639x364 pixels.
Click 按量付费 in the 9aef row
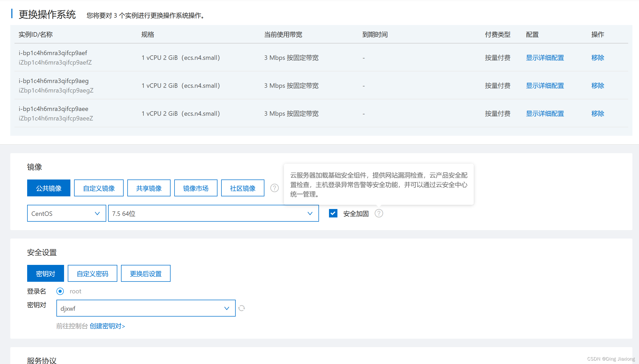click(x=498, y=58)
